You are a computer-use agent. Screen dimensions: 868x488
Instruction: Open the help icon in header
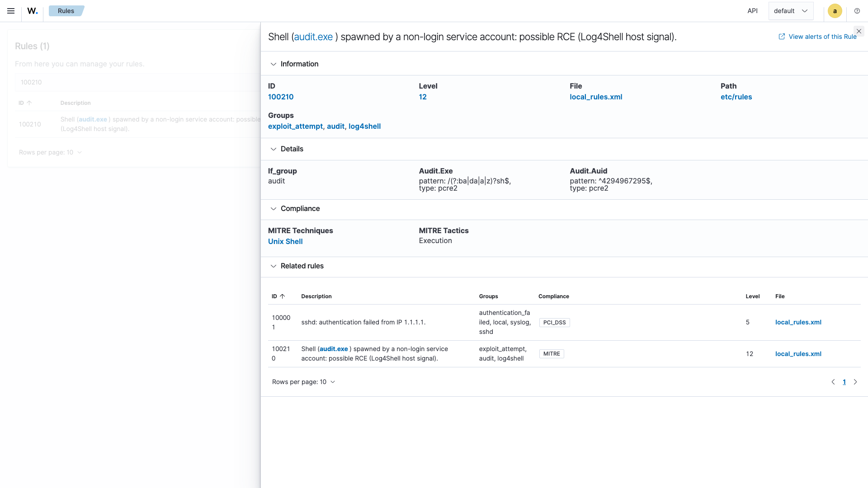857,11
